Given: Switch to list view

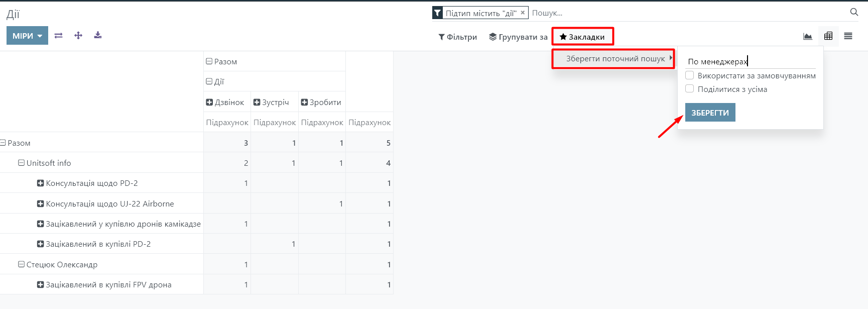Looking at the screenshot, I should (x=848, y=36).
